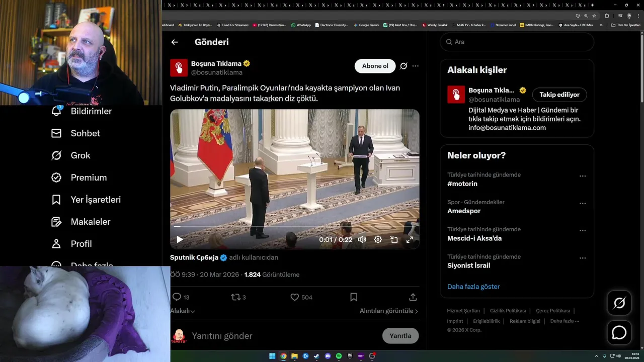Image resolution: width=644 pixels, height=362 pixels.
Task: Open the post's three-dot more menu
Action: tap(415, 66)
